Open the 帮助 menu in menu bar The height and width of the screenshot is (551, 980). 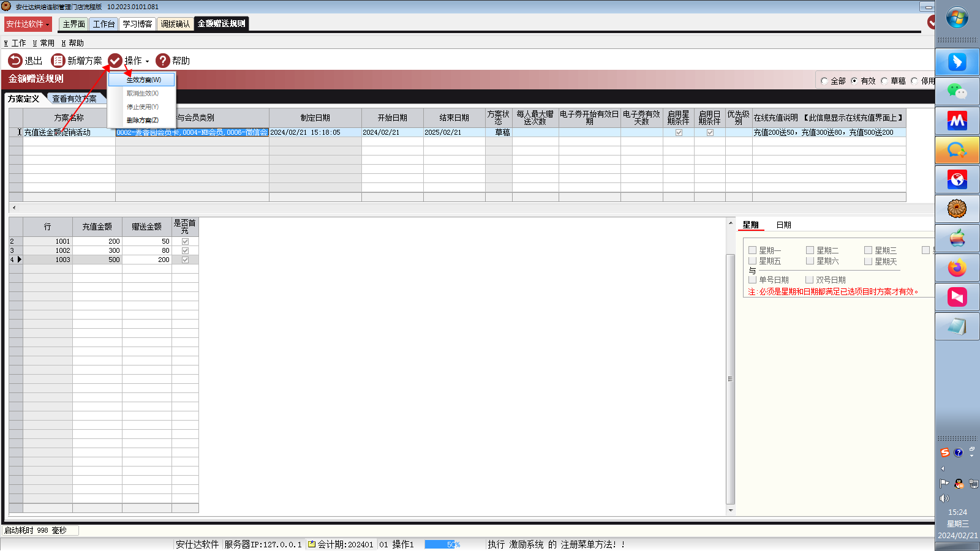[72, 43]
